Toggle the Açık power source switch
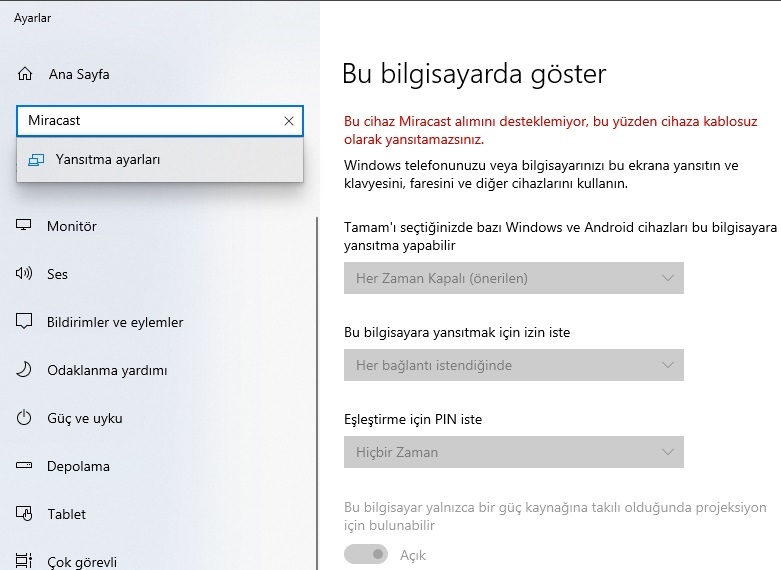781x570 pixels. 366,555
